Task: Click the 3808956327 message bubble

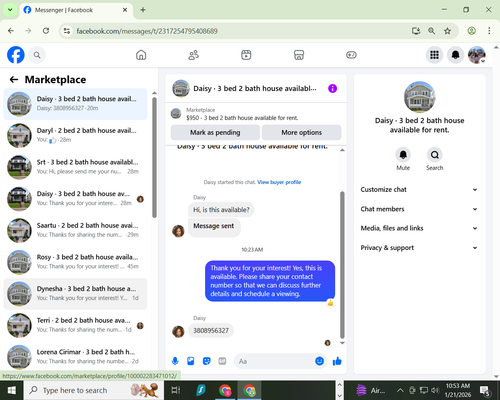Action: coord(211,330)
